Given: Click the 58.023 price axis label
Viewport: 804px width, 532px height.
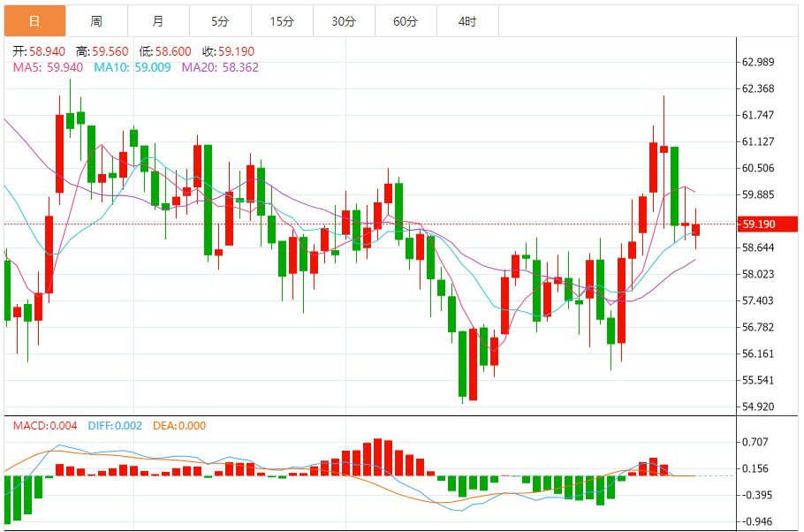Looking at the screenshot, I should click(x=758, y=274).
